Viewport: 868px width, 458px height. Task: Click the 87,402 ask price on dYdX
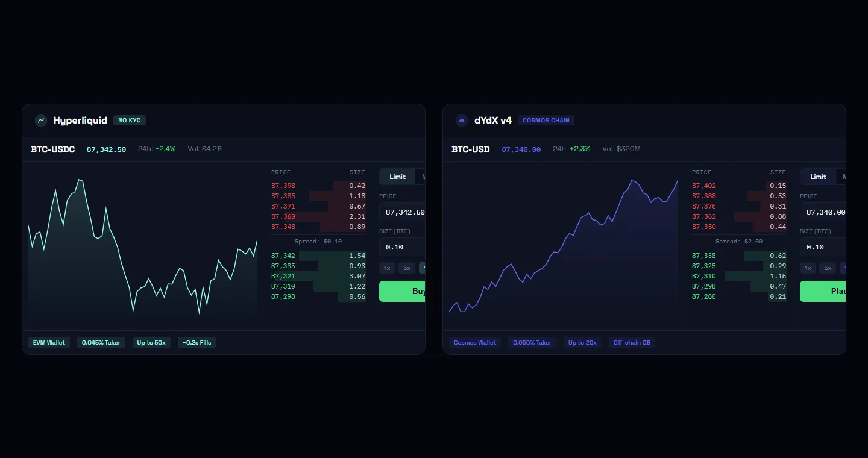click(703, 186)
